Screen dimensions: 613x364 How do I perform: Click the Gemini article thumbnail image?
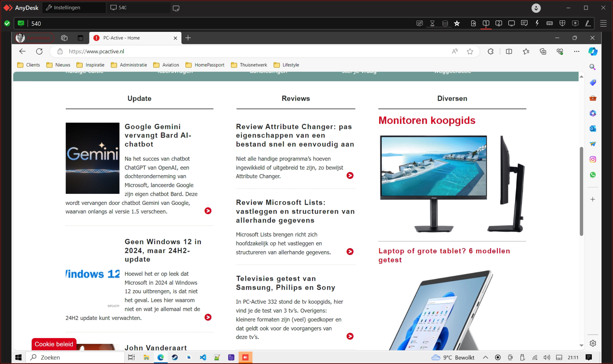92,158
